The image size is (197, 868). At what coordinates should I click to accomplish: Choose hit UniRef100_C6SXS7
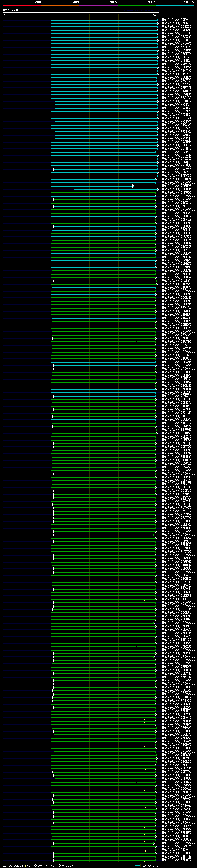176,26
